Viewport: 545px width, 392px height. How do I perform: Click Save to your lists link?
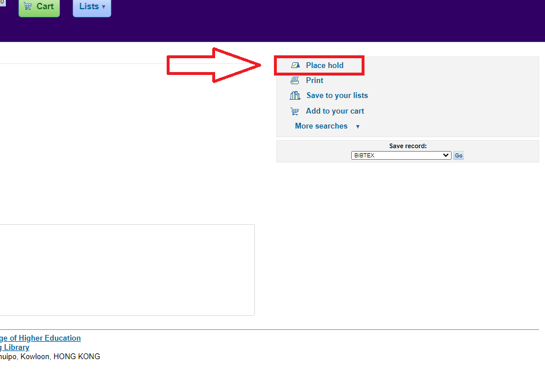337,96
